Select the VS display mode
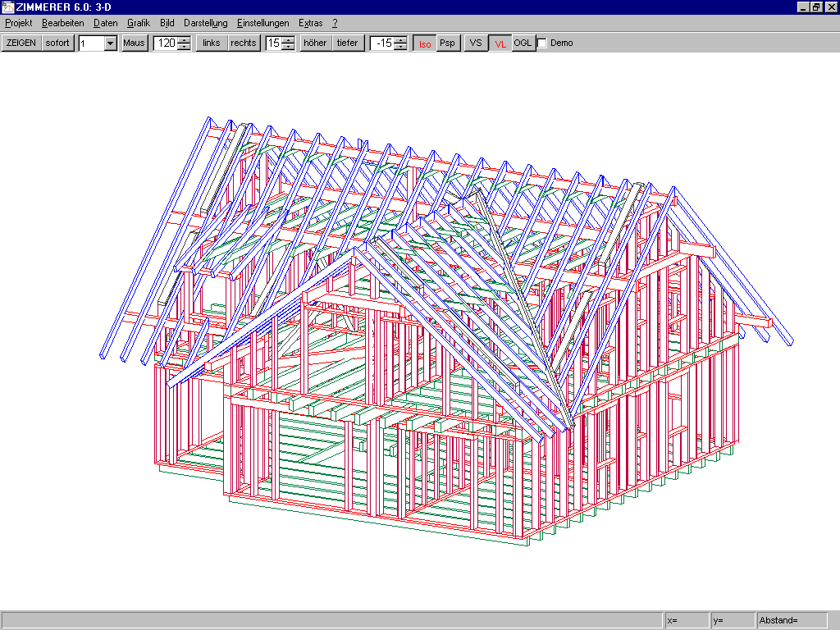The height and width of the screenshot is (630, 840). click(476, 43)
